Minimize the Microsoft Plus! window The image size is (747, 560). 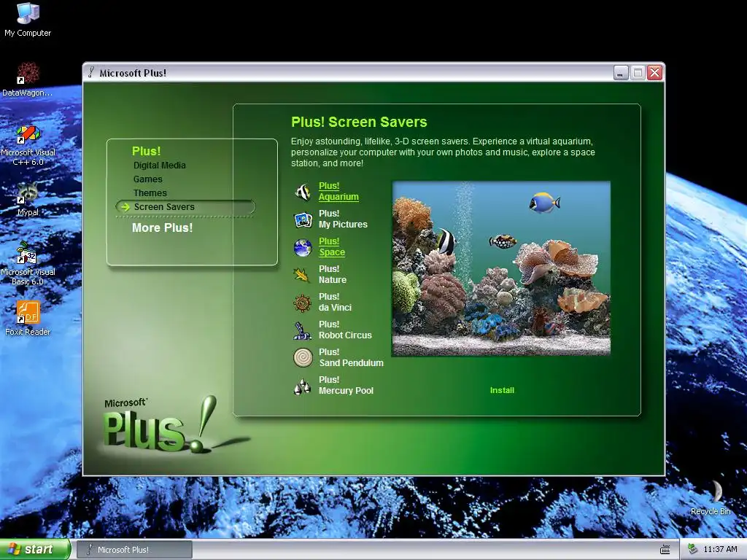(621, 73)
